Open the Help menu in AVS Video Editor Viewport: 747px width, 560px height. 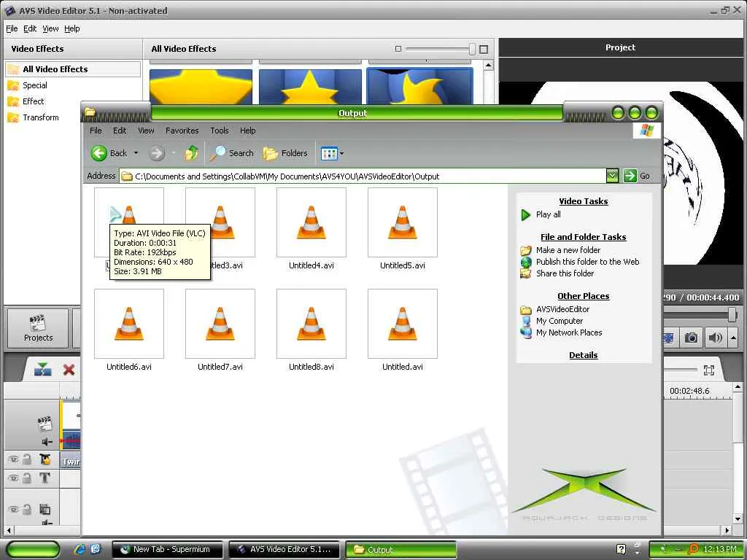pyautogui.click(x=72, y=28)
